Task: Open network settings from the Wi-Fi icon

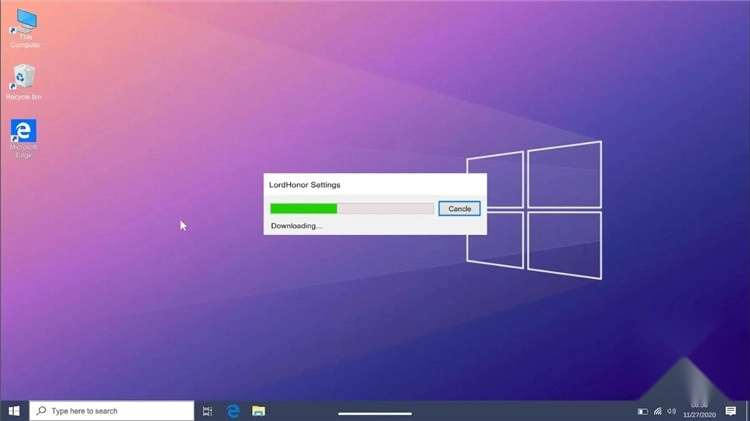Action: (658, 411)
